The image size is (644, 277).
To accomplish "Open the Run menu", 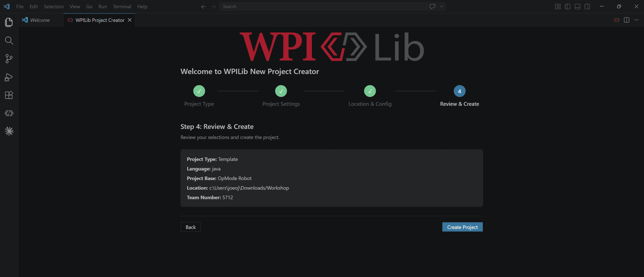I will click(103, 6).
